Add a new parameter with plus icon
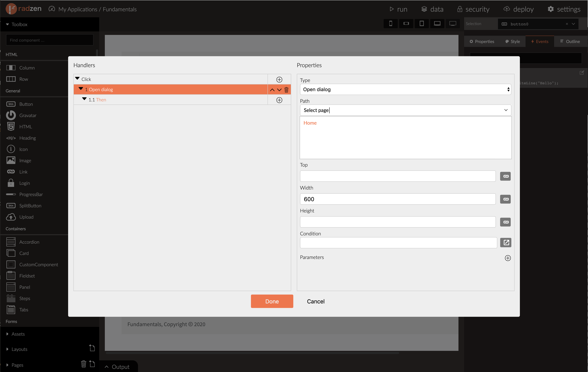The image size is (588, 372). 508,258
